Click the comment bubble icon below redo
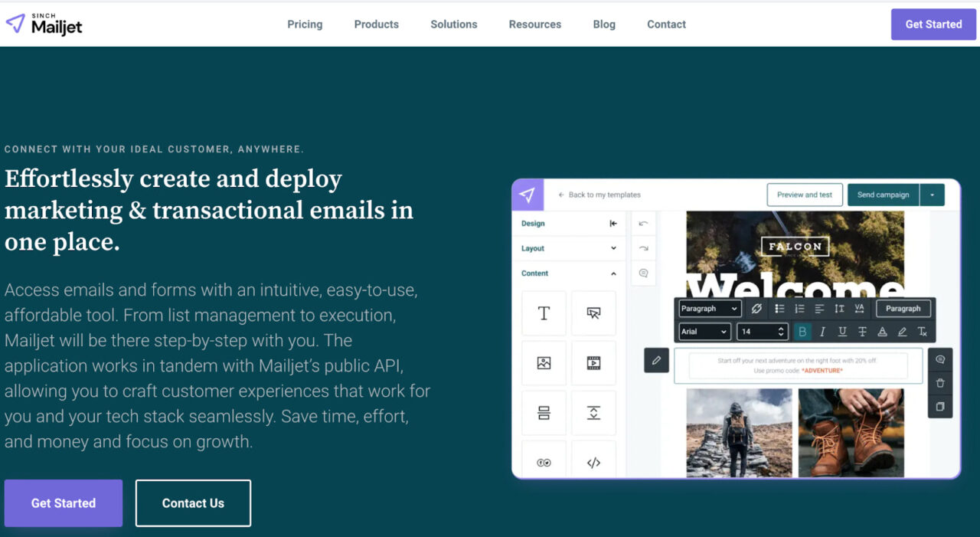 pyautogui.click(x=643, y=273)
